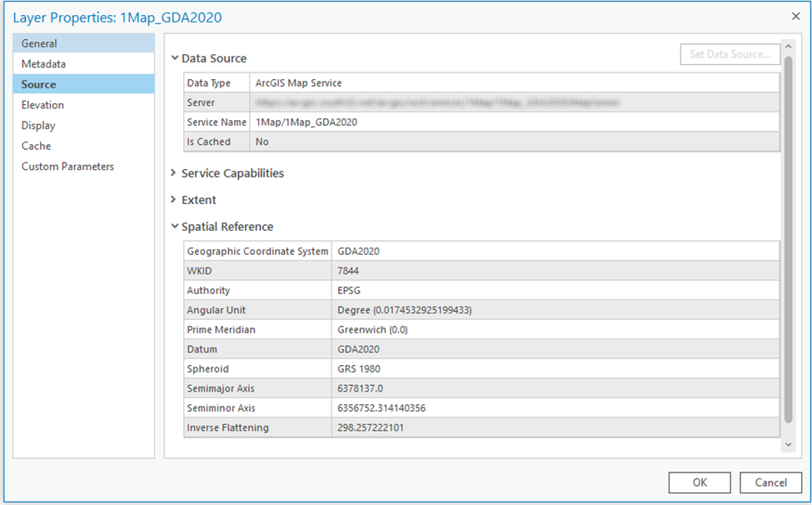
Task: Open the Cache tab
Action: coord(83,146)
